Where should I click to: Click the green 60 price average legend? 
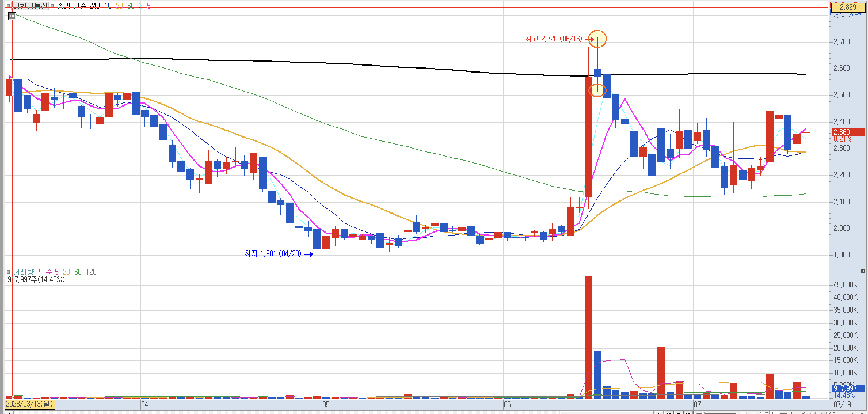[131, 6]
